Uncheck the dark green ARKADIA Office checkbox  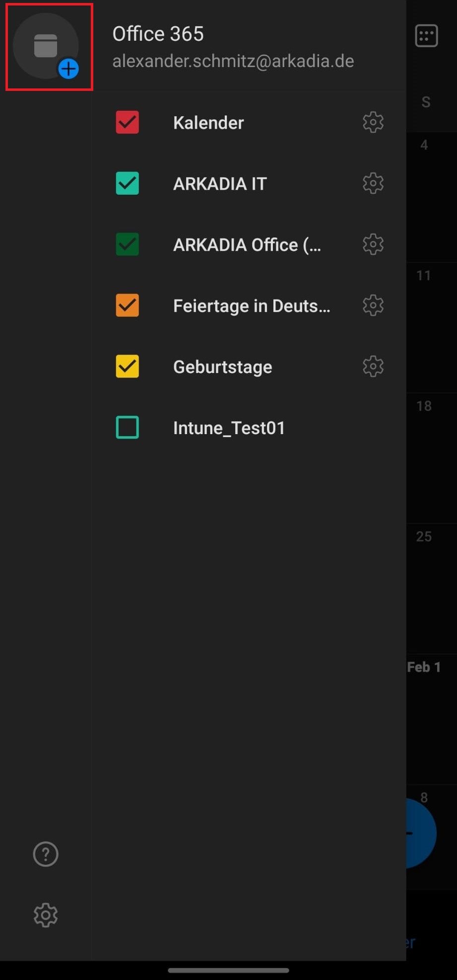pos(128,244)
